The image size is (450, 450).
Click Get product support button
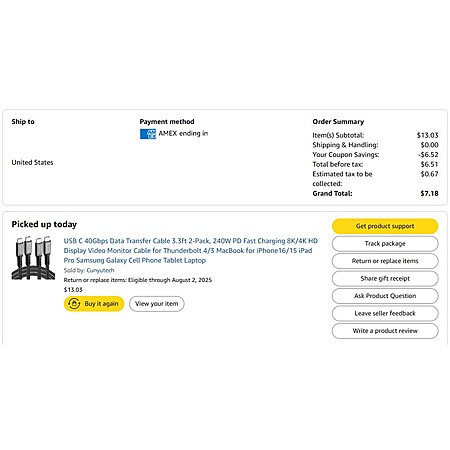(x=385, y=226)
